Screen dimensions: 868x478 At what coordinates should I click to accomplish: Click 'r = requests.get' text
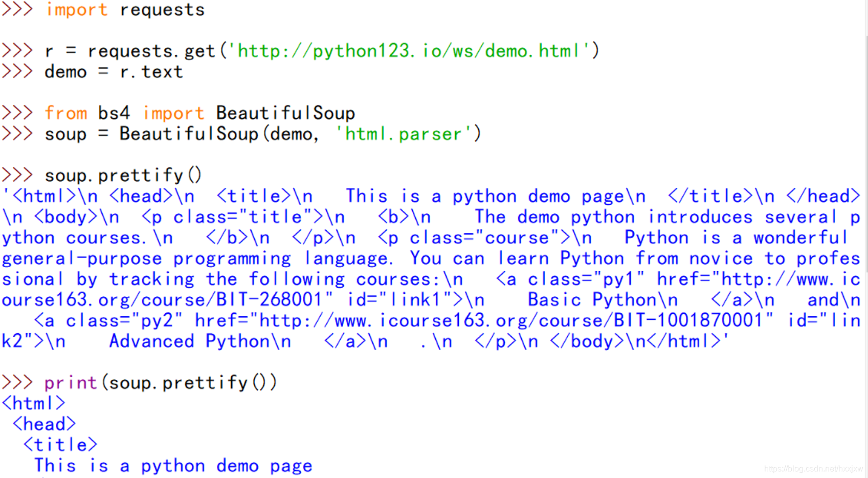click(x=130, y=51)
